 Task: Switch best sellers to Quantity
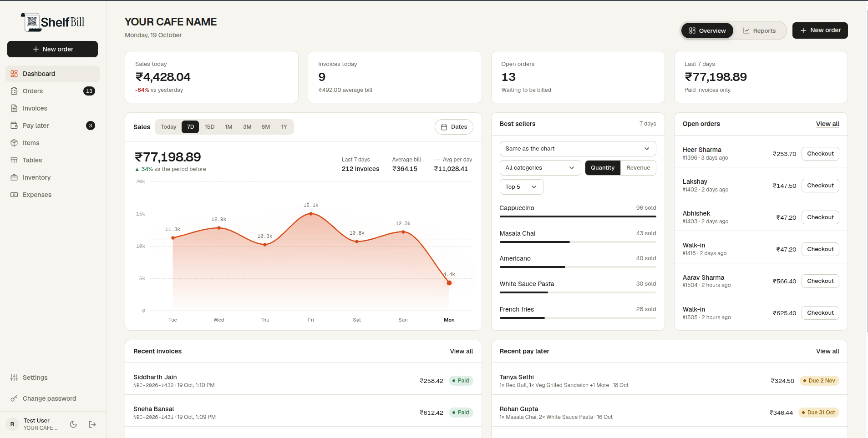point(603,168)
